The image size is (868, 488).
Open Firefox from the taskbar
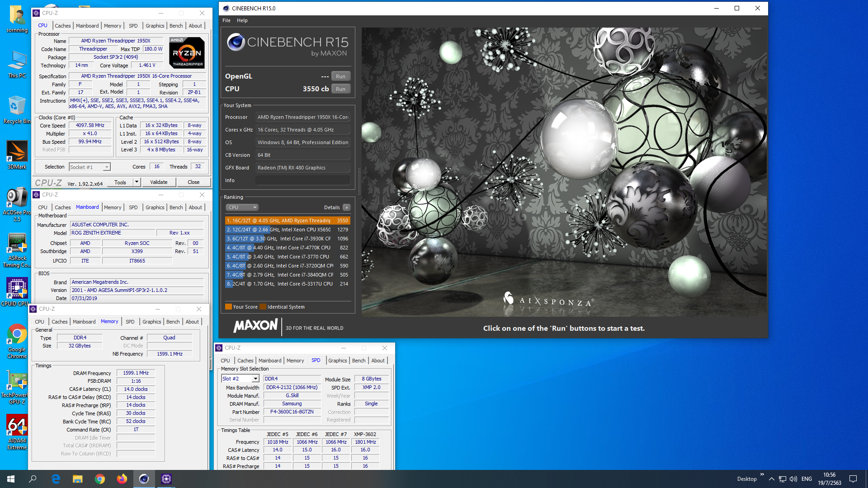(x=122, y=479)
